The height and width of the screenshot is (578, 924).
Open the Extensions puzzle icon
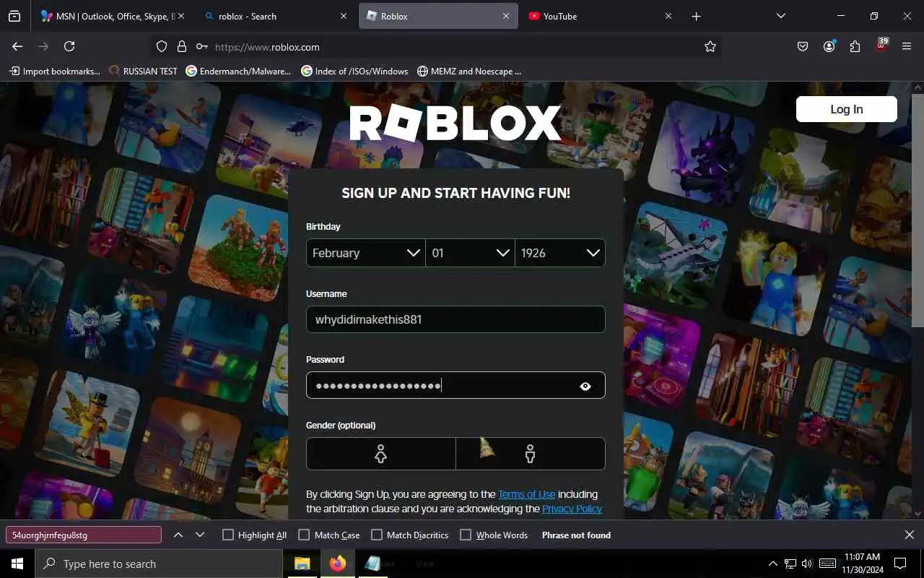coord(855,46)
